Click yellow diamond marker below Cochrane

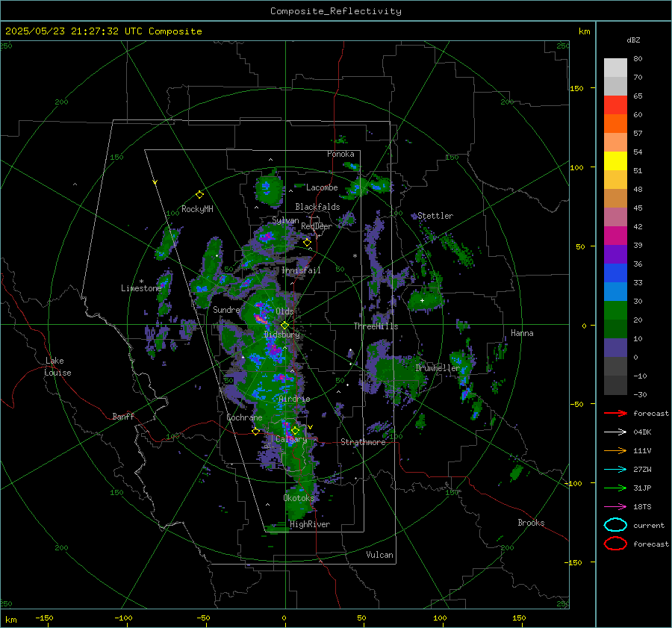(256, 432)
